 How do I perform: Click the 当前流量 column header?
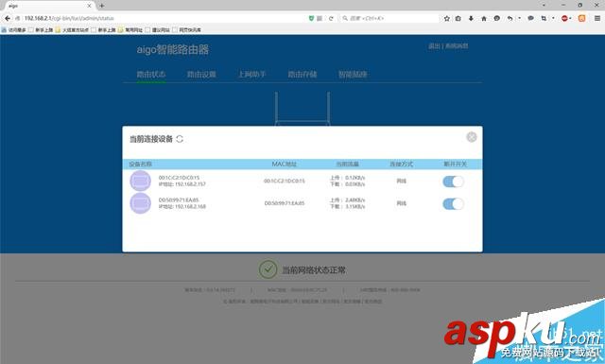tap(347, 165)
